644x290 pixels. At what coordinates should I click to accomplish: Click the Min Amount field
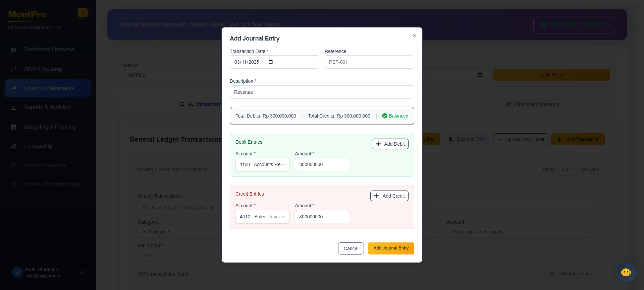click(180, 256)
